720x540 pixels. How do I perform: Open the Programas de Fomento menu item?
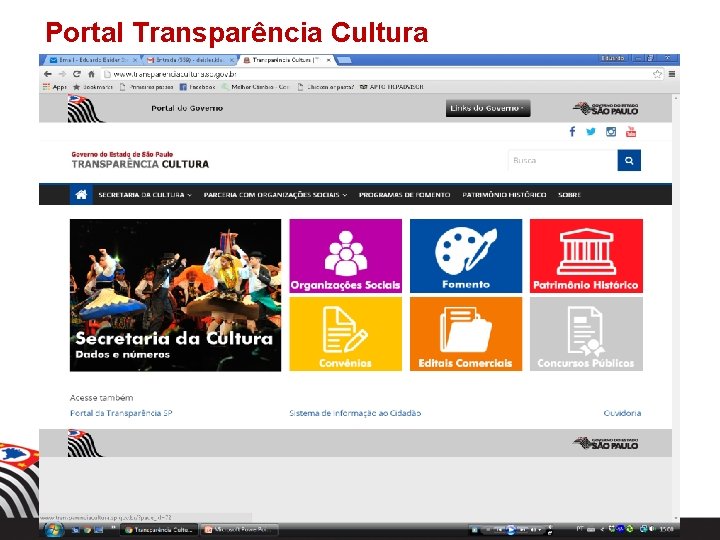tap(405, 195)
